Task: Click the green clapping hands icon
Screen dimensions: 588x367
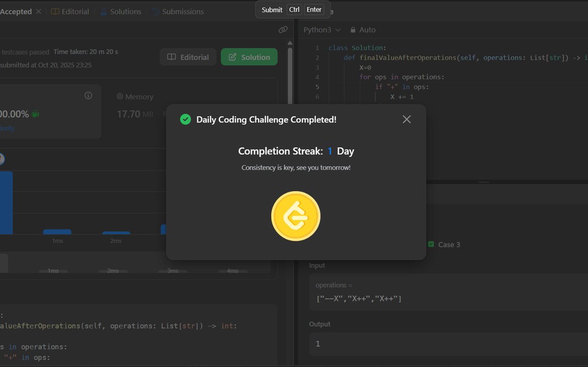Action: pyautogui.click(x=35, y=114)
